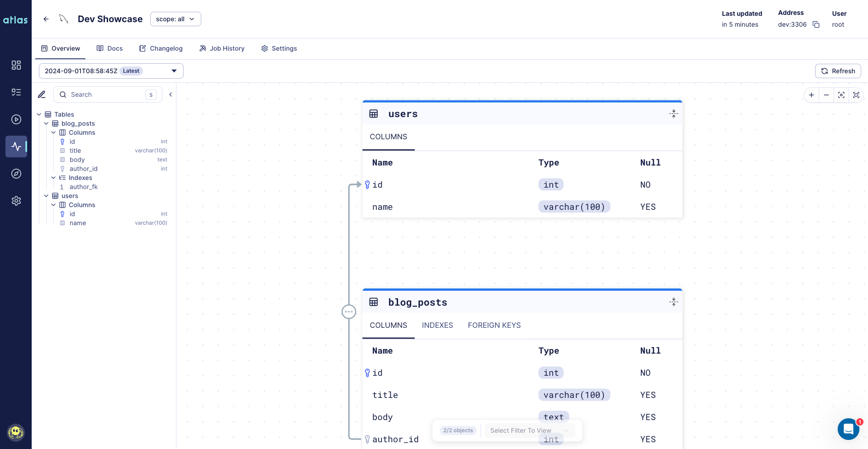
Task: Click the fit-to-view diagram icon
Action: point(857,95)
